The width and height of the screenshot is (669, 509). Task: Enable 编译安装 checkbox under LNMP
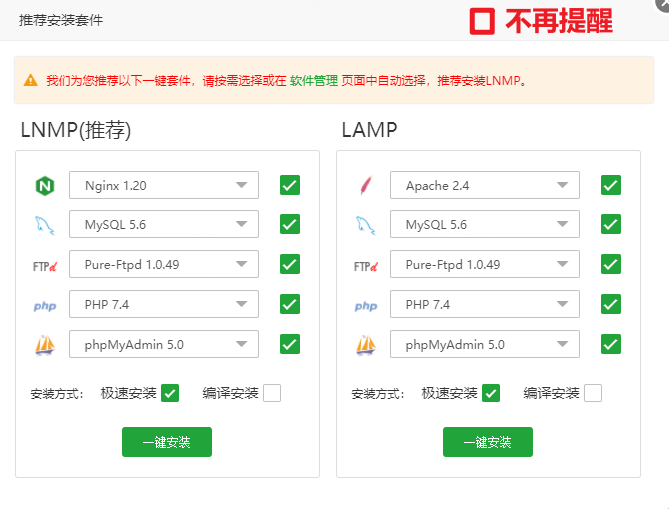[x=272, y=393]
